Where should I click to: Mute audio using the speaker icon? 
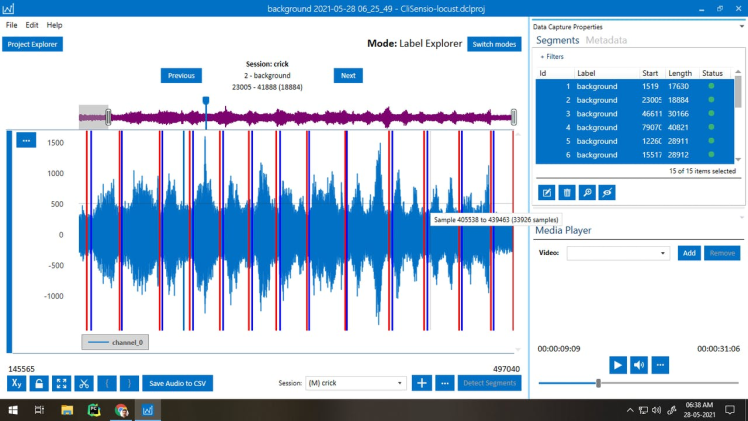pyautogui.click(x=639, y=365)
